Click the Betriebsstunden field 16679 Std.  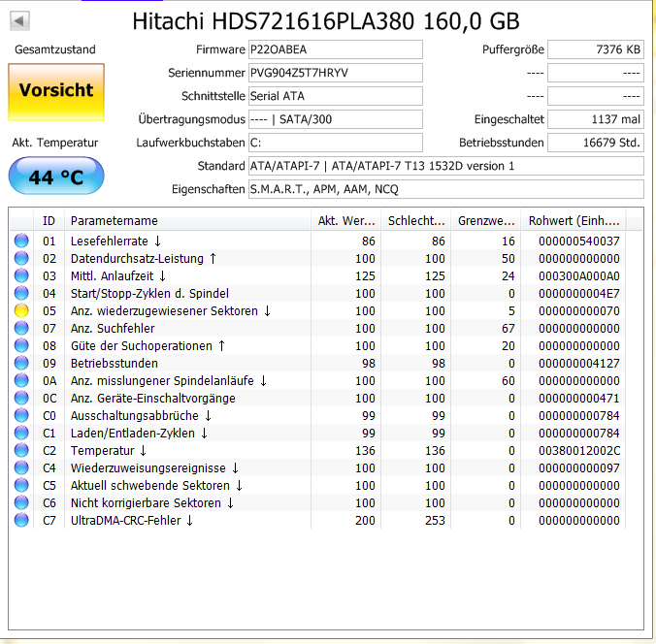point(596,143)
